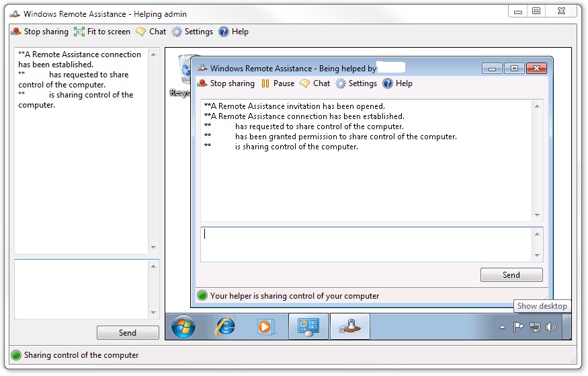Click Send button in the outer helper chat panel
Image resolution: width=588 pixels, height=376 pixels.
point(128,333)
